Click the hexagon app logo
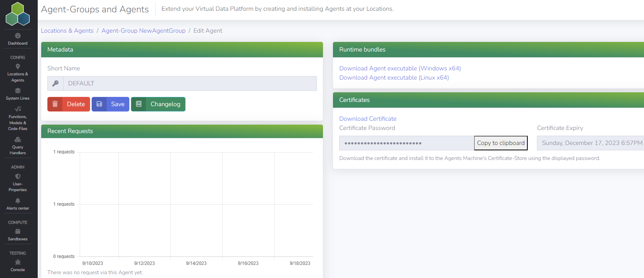 [18, 14]
